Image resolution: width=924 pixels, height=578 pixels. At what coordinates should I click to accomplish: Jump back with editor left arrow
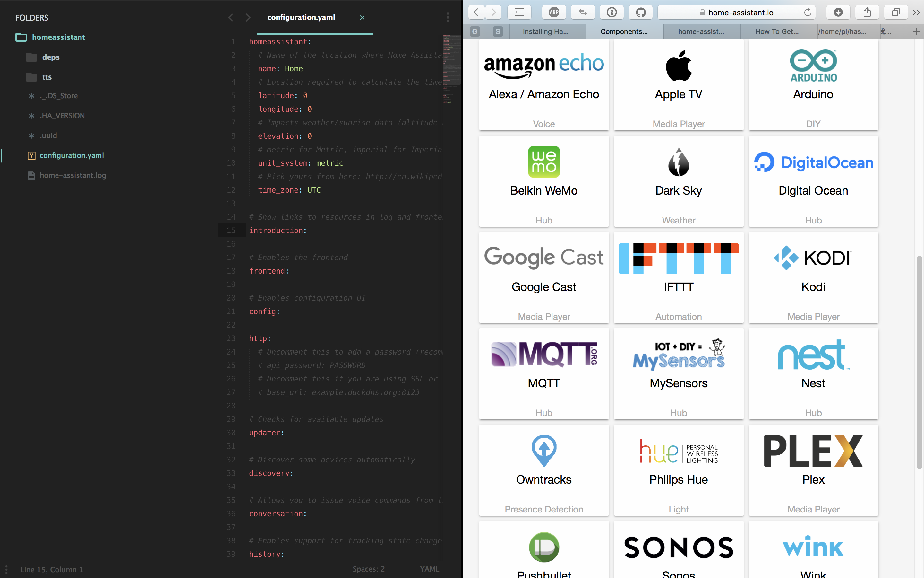[x=231, y=17]
